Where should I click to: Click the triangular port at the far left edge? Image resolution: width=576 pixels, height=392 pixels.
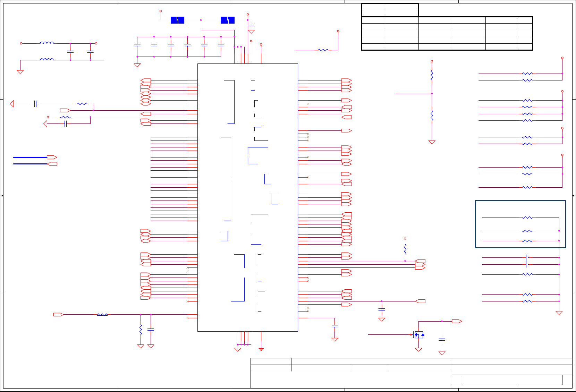[x=12, y=103]
